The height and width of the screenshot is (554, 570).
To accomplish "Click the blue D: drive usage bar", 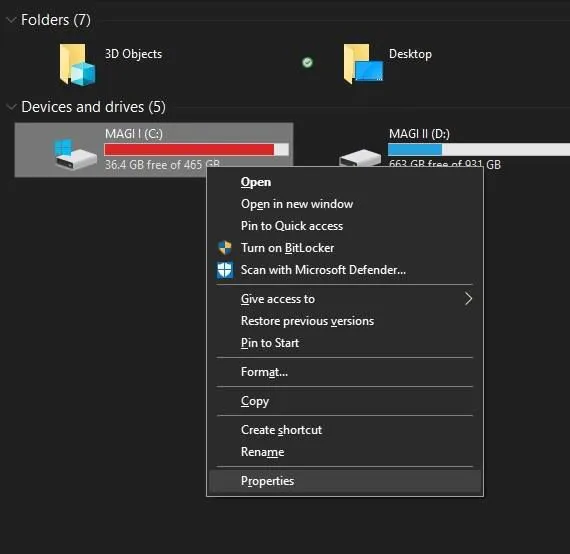I will 479,149.
